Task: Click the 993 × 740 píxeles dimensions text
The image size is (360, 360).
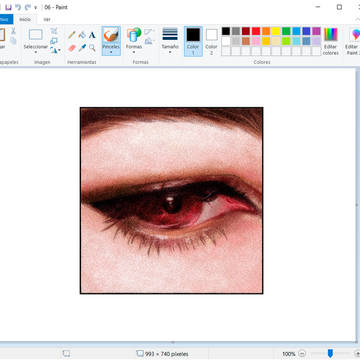Action: point(167,354)
